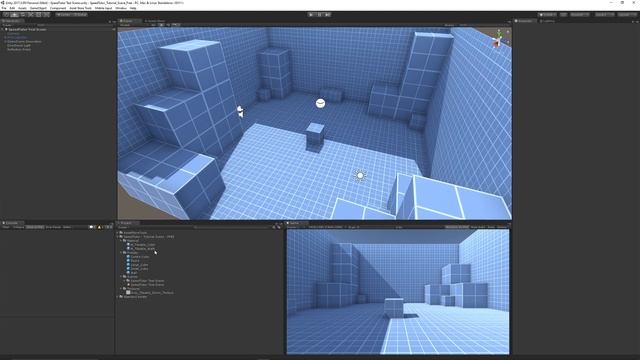Toggle Error Pause in the Console

point(53,227)
